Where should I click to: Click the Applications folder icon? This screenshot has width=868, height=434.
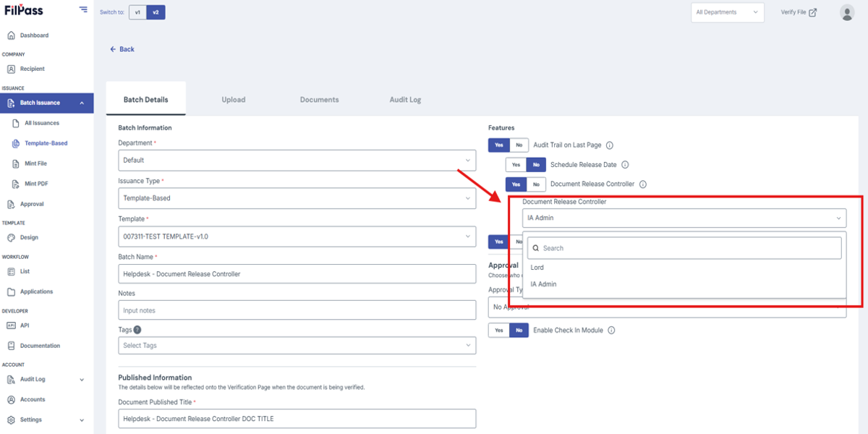coord(11,292)
